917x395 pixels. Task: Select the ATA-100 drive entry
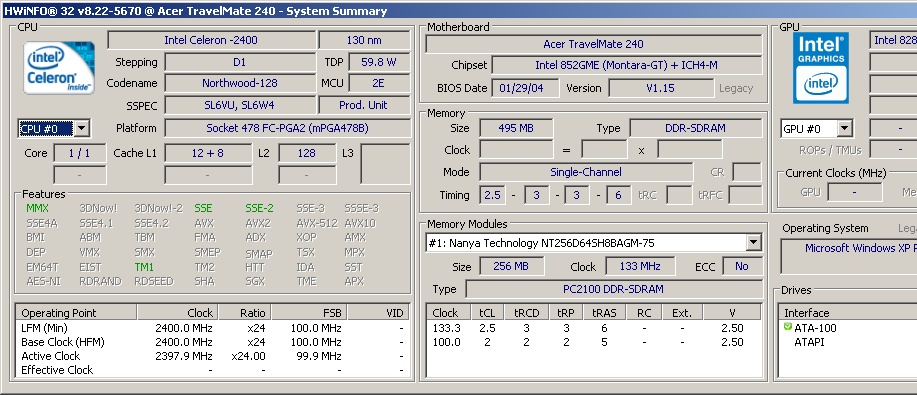(x=815, y=328)
